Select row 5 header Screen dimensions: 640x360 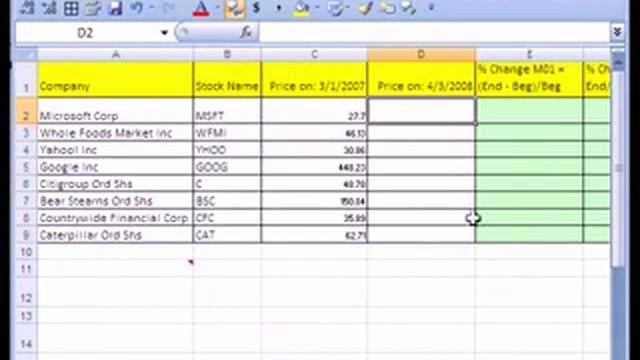click(27, 167)
